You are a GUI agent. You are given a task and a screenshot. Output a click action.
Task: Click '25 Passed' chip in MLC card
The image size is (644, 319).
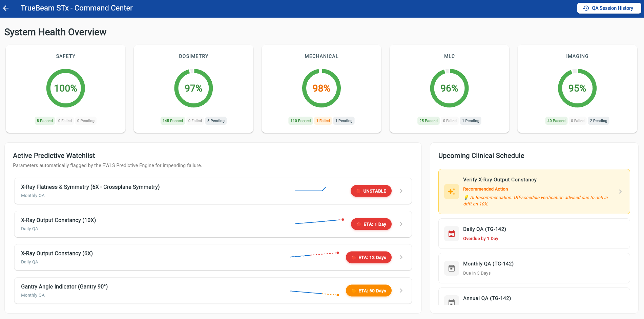(428, 121)
